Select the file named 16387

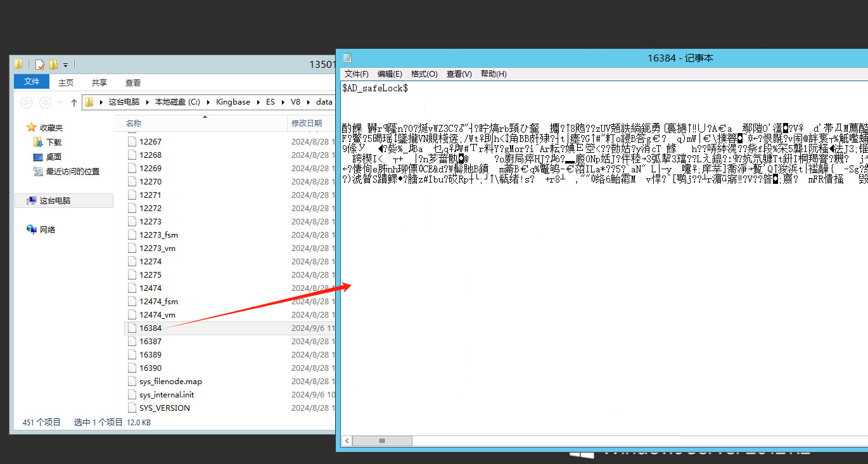coord(150,341)
